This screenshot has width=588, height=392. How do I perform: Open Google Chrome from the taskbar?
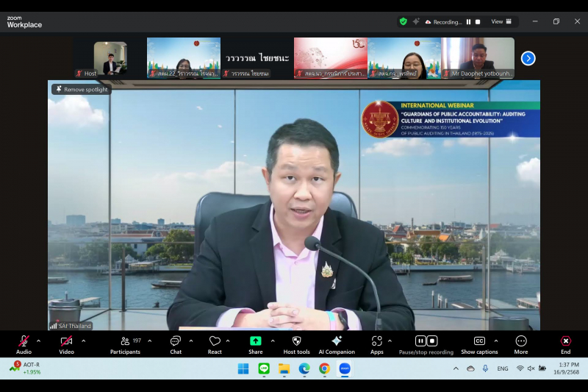[324, 368]
